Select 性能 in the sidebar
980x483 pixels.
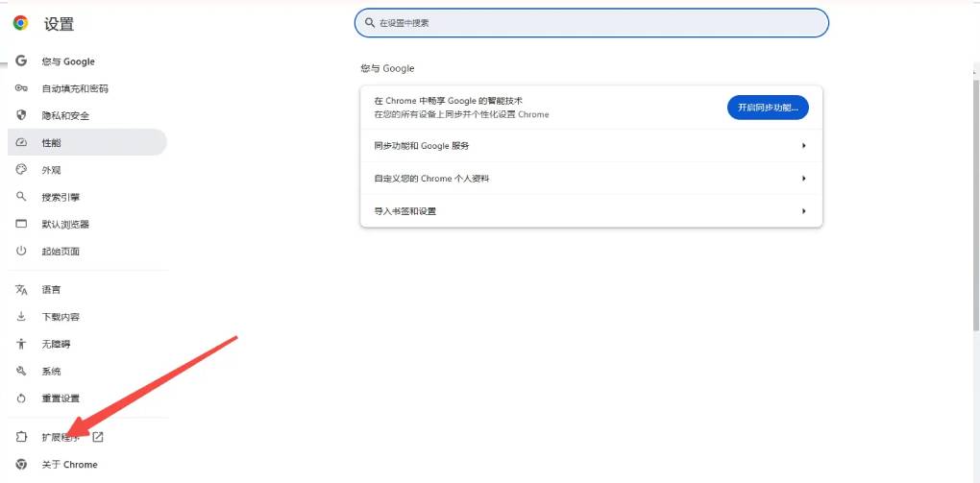[87, 142]
